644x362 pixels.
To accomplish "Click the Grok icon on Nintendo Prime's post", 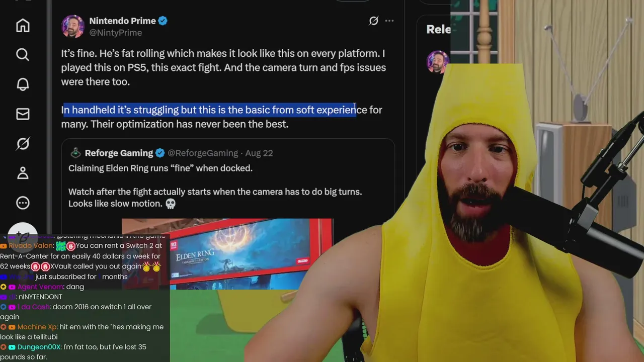I will click(373, 21).
